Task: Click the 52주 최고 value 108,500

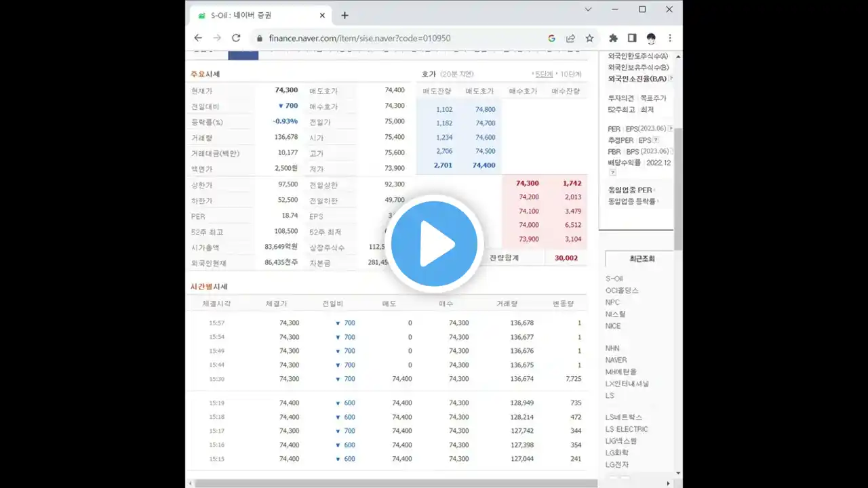Action: click(x=286, y=231)
